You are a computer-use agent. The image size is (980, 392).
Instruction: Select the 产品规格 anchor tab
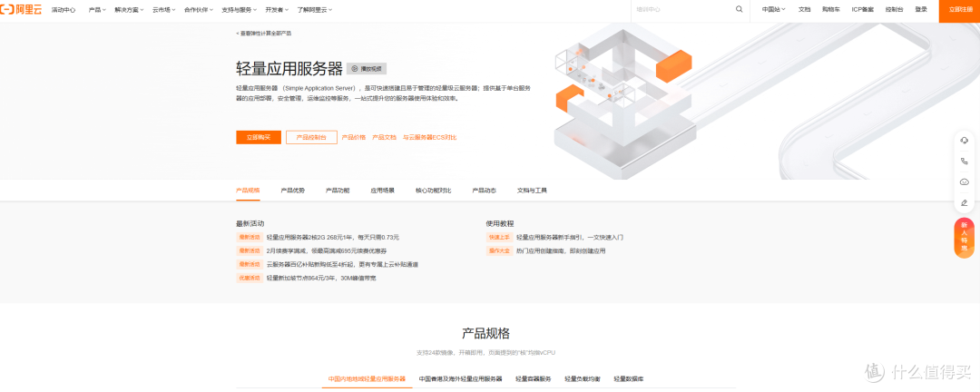pos(248,190)
